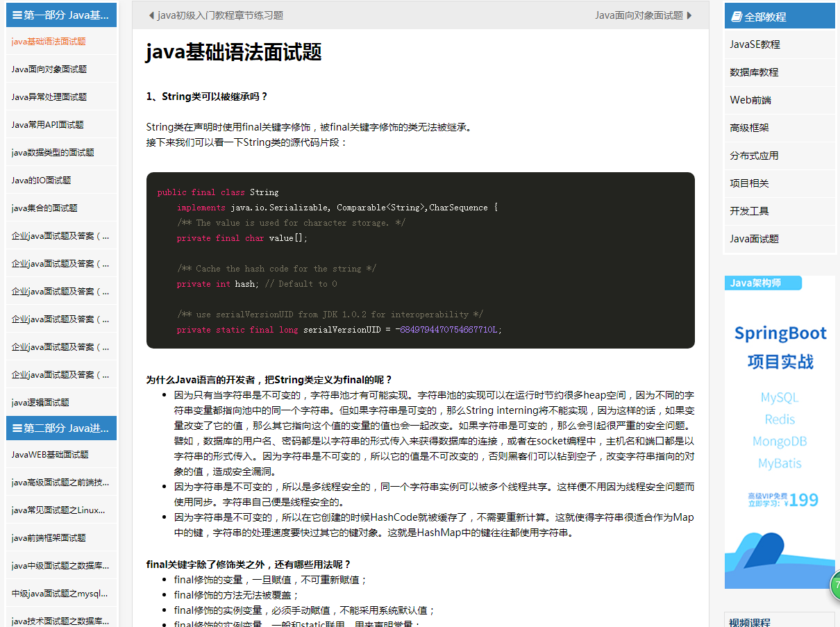Select Java异常处理面试题 in left sidebar

(49, 97)
